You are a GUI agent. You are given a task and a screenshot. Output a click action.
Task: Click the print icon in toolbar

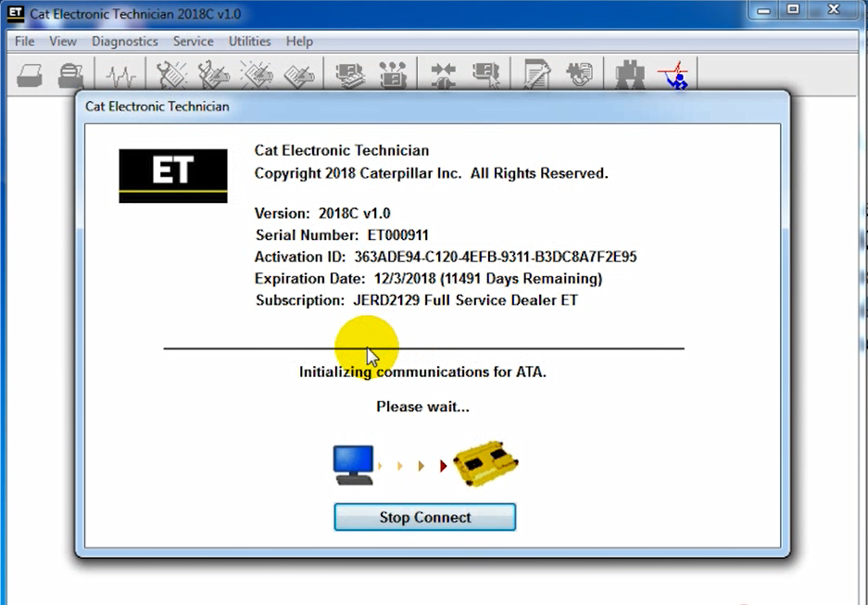30,75
